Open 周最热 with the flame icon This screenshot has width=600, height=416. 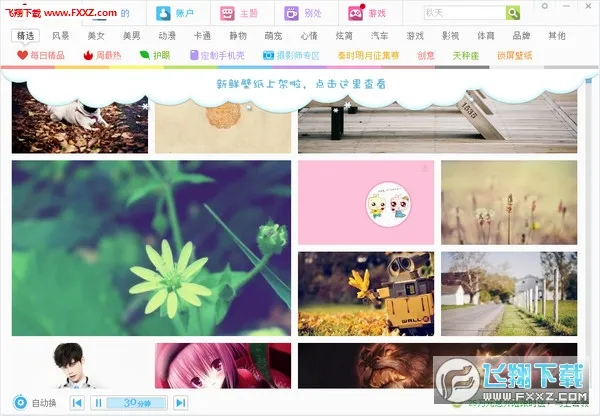pos(102,55)
